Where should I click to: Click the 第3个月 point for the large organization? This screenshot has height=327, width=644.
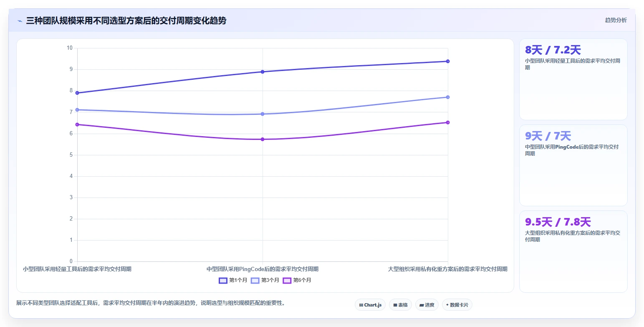pos(448,97)
